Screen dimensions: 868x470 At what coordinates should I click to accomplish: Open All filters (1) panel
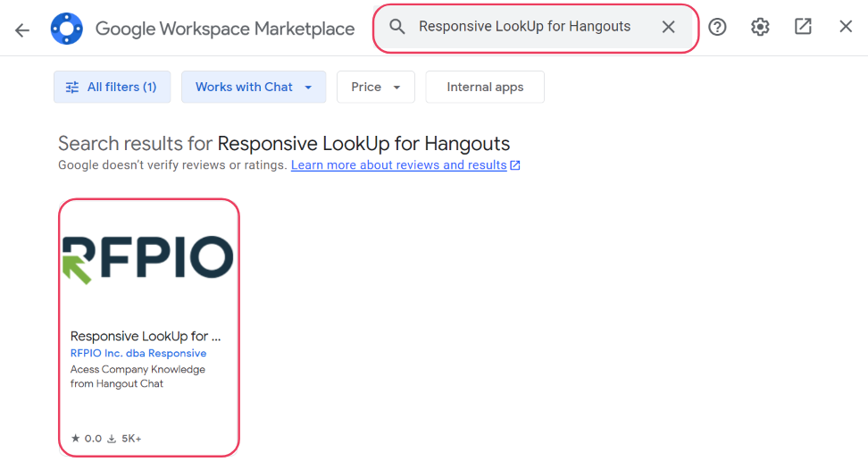point(113,87)
